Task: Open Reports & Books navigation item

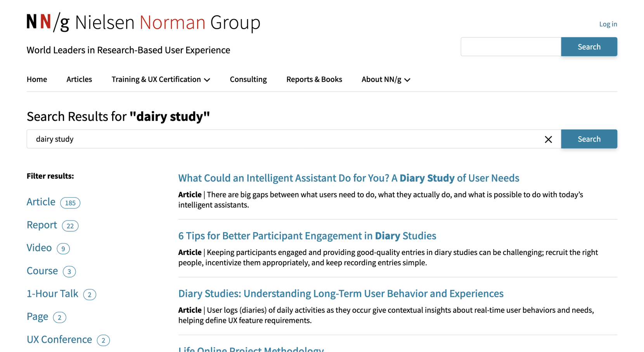Action: 314,79
